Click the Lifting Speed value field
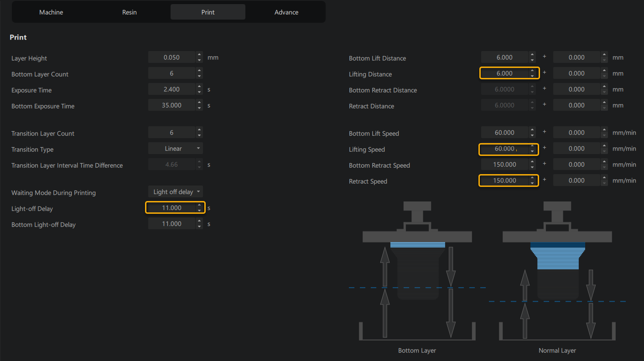644x361 pixels. tap(504, 149)
